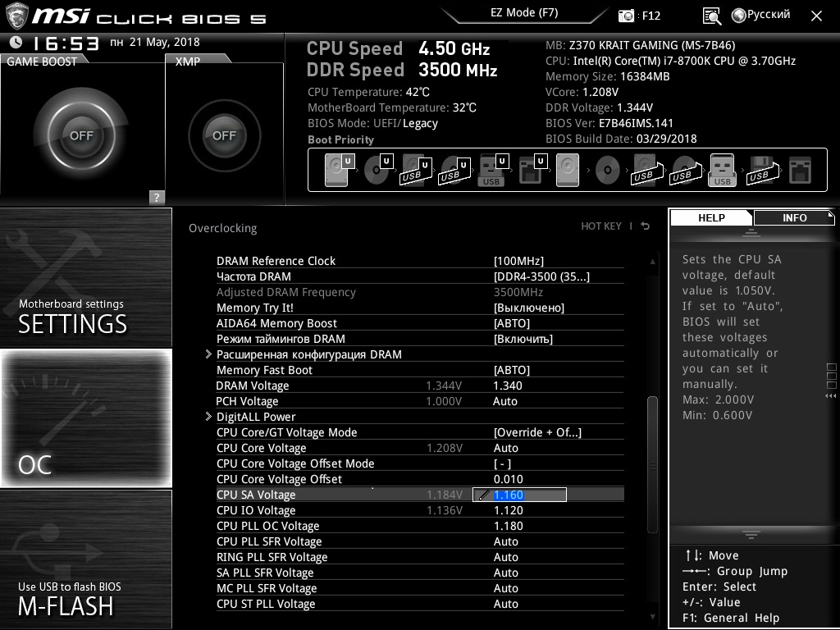Toggle the XMP profile knob on

(225, 135)
